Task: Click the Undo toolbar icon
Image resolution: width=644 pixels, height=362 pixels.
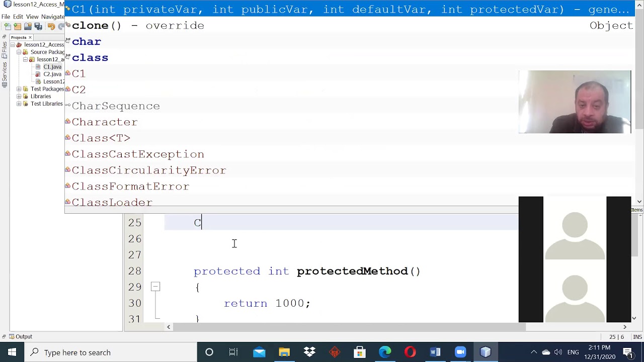Action: [x=51, y=27]
